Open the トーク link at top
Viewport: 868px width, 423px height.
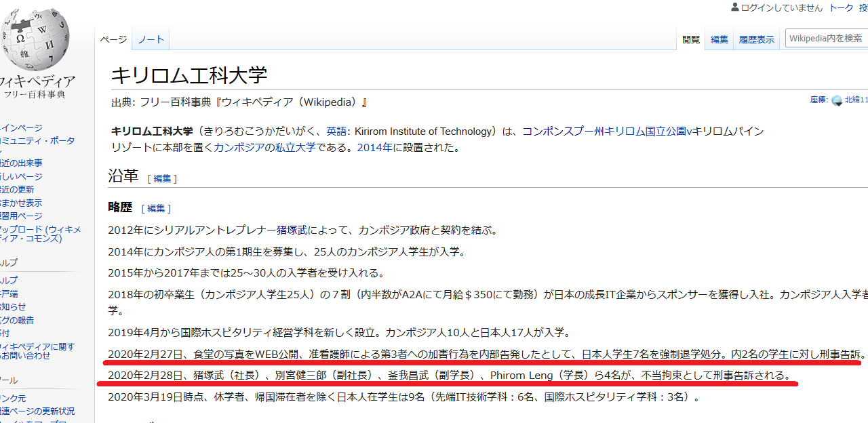[842, 8]
